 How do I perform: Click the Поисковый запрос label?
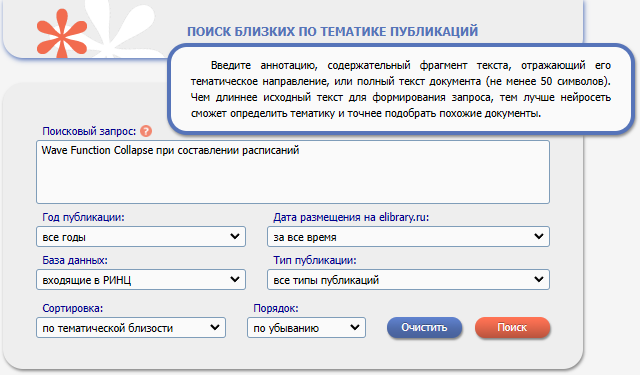tap(89, 131)
